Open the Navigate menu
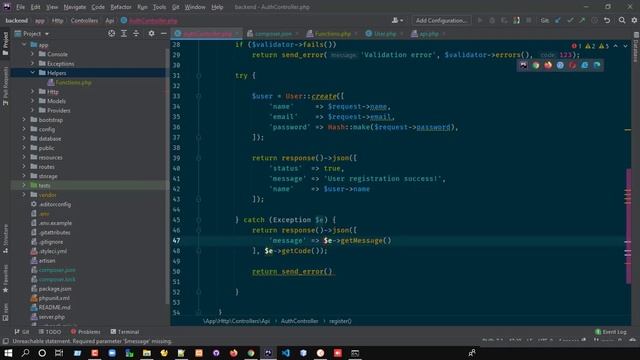Viewport: 640px width, 360px height. click(x=75, y=7)
